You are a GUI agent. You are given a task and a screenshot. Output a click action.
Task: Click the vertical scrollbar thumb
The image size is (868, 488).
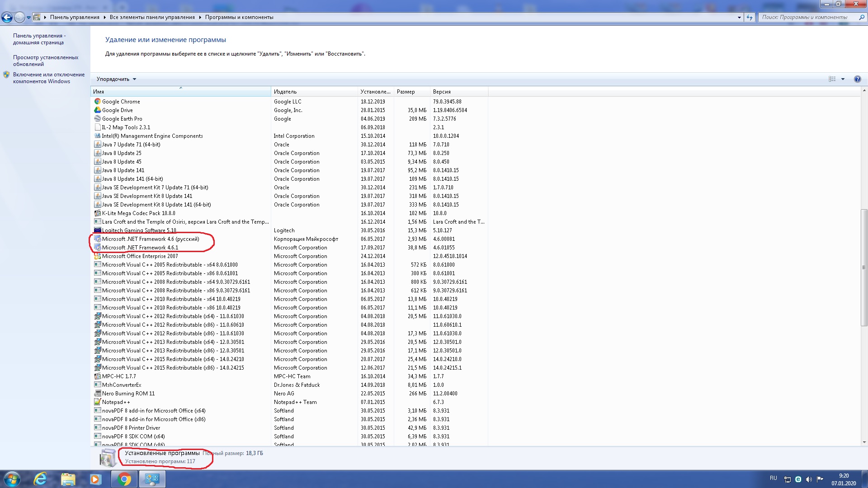click(x=864, y=267)
